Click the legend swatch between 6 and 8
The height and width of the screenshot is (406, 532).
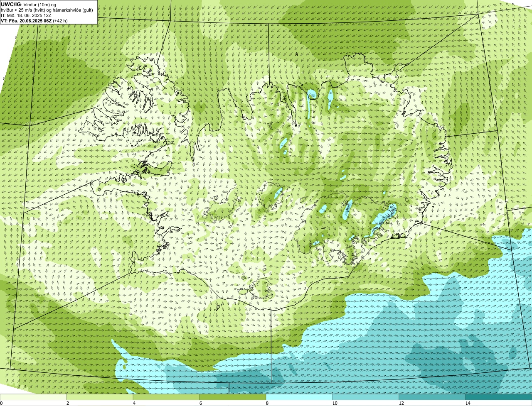233,397
